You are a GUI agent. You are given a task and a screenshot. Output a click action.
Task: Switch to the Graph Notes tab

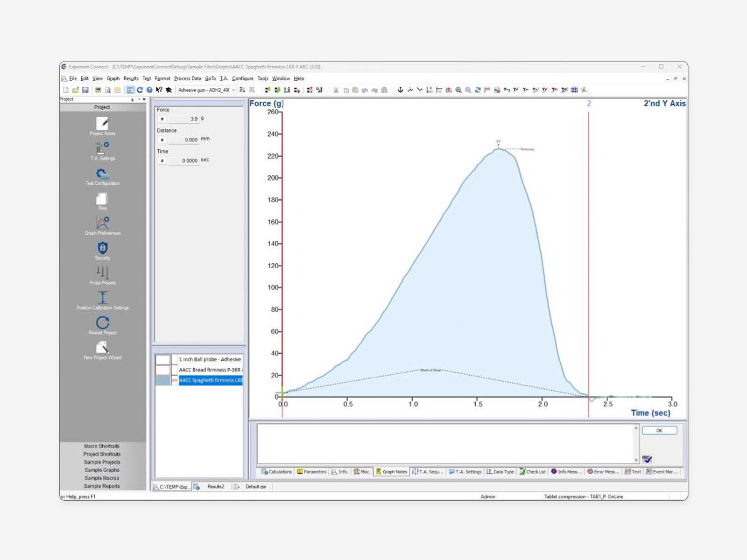(x=393, y=472)
